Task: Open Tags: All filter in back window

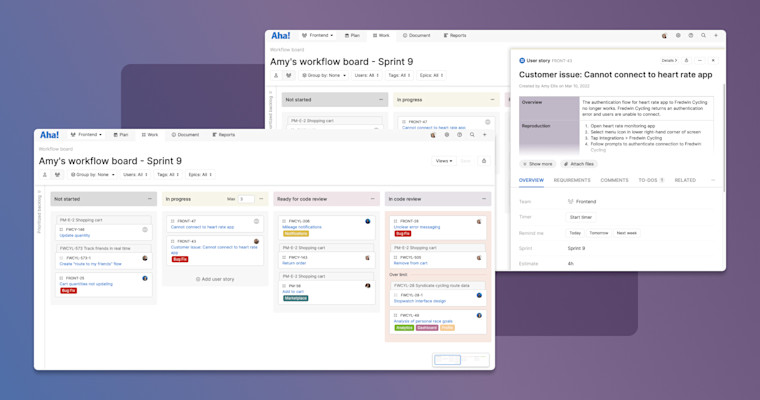Action: [x=399, y=75]
